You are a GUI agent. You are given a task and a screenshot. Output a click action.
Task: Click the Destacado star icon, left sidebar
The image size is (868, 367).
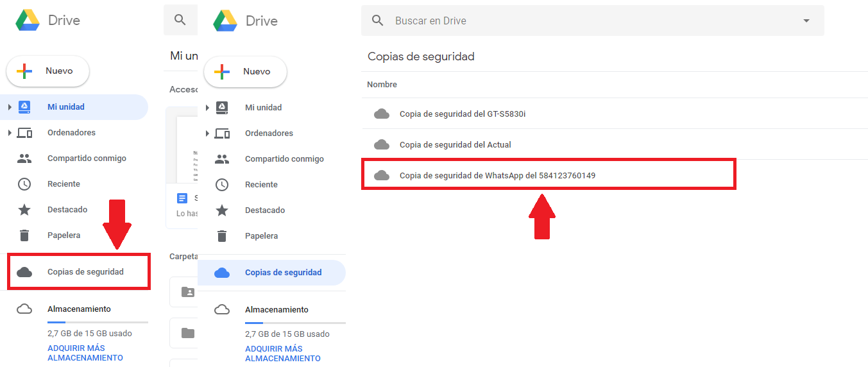click(x=24, y=210)
